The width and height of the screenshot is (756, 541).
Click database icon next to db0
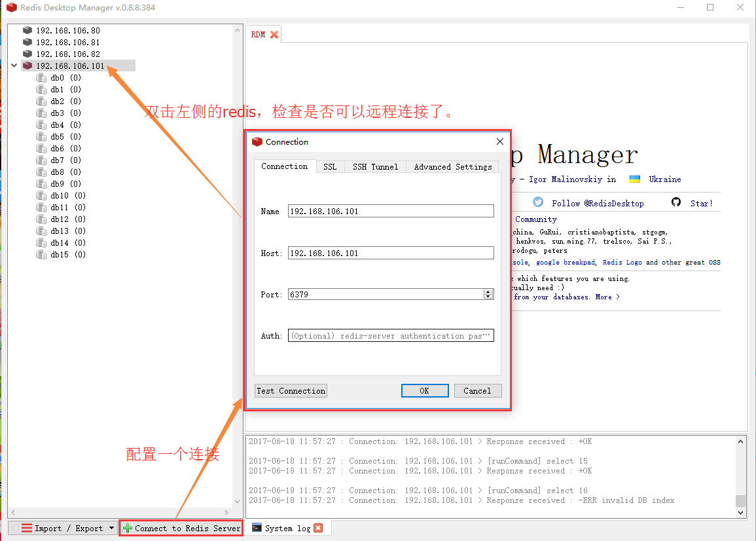[x=41, y=78]
